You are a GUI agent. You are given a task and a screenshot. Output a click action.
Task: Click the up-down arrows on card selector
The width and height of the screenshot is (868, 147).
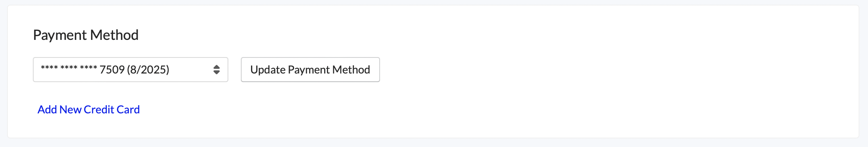217,70
